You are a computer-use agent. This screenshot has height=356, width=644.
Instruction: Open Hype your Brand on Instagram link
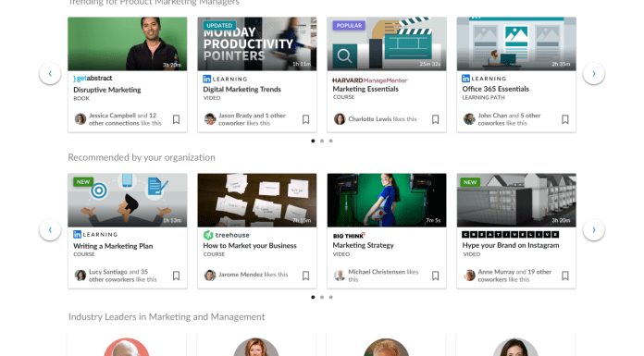pos(511,245)
